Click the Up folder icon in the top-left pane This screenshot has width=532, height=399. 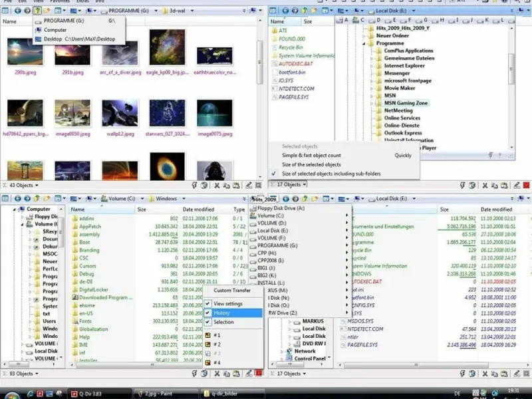coord(38,11)
